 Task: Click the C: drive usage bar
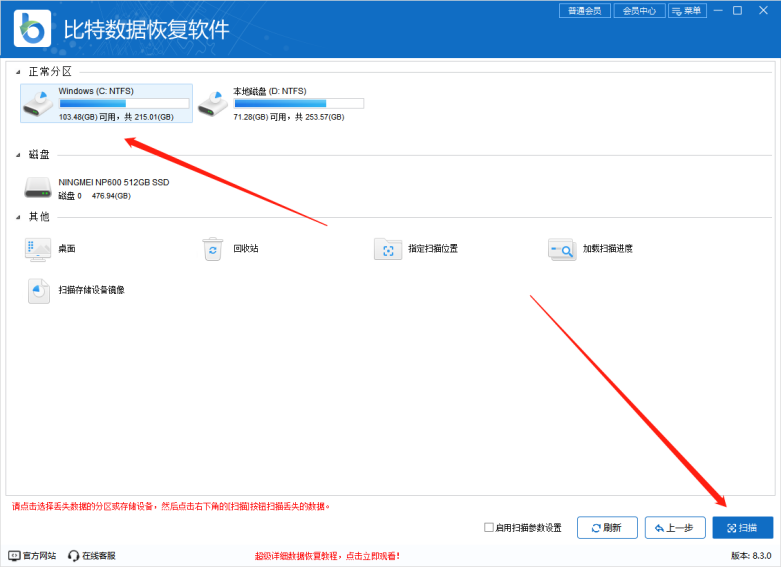pos(124,103)
